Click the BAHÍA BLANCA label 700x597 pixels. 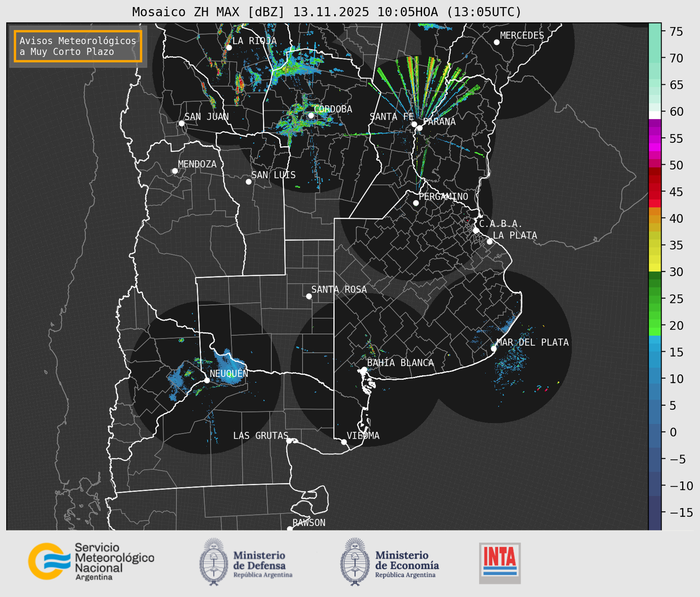(400, 363)
